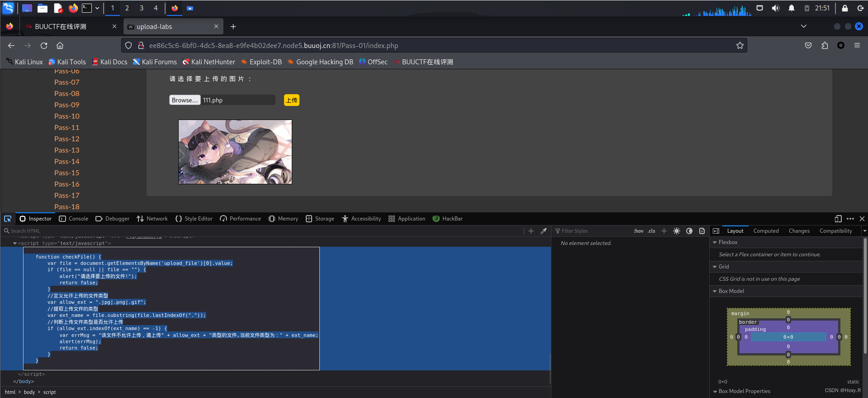Select the Changes sidebar tab
Image resolution: width=868 pixels, height=398 pixels.
point(799,231)
